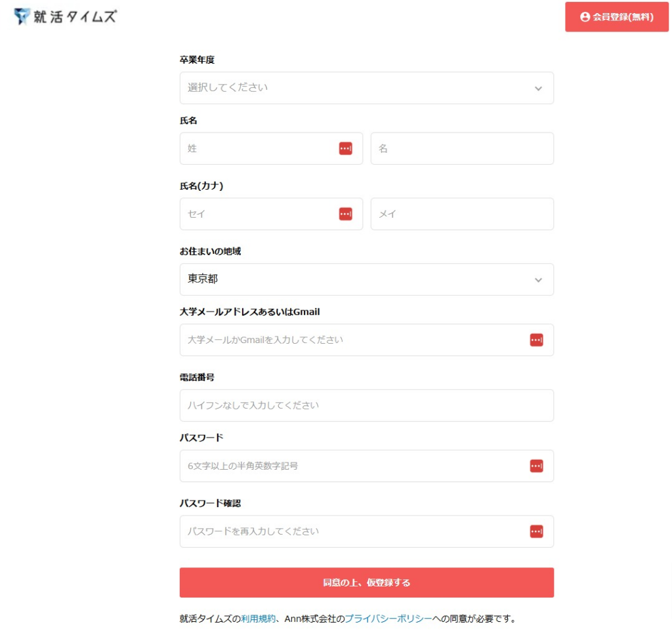Open the 利用規約 link
Image resolution: width=672 pixels, height=635 pixels.
coord(258,619)
